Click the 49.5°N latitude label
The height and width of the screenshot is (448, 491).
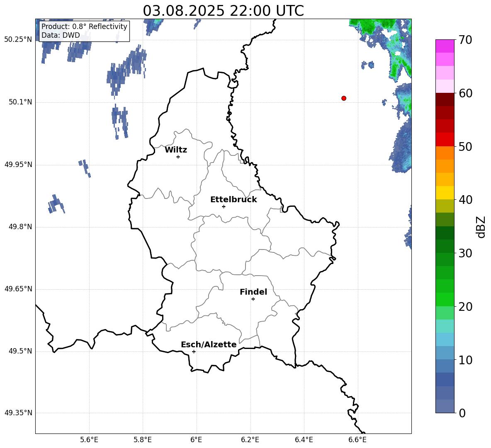pos(20,351)
